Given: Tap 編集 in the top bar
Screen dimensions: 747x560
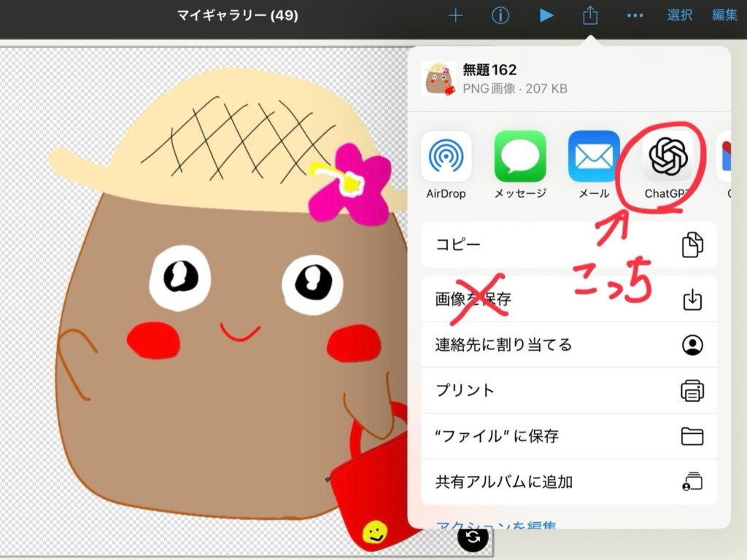Looking at the screenshot, I should click(x=724, y=15).
